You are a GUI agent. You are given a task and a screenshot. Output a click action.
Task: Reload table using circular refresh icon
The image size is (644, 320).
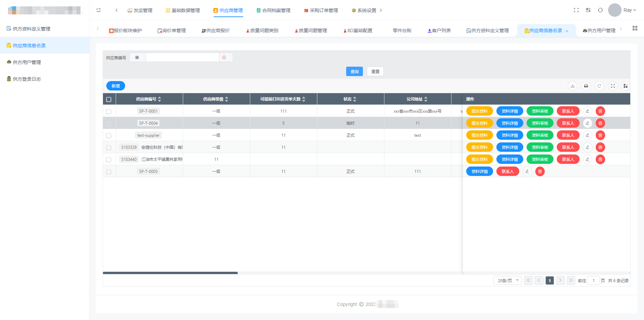click(599, 86)
